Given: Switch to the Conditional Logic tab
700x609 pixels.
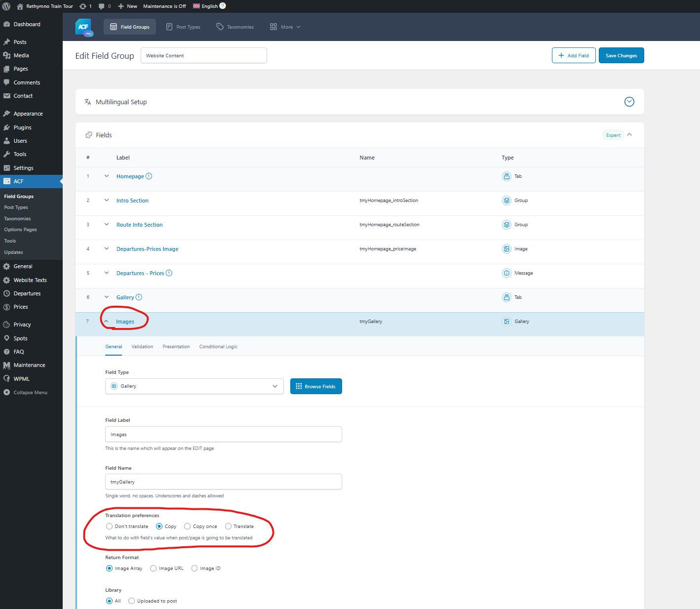Looking at the screenshot, I should click(x=218, y=347).
